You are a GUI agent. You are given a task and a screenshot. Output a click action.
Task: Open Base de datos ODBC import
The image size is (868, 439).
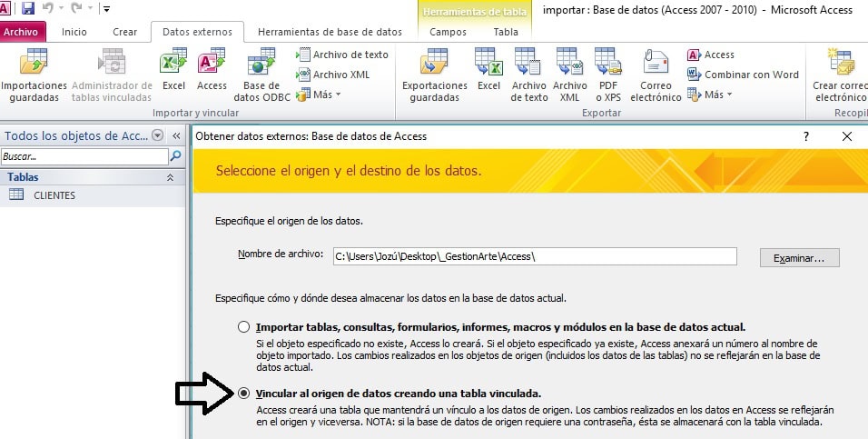coord(261,75)
